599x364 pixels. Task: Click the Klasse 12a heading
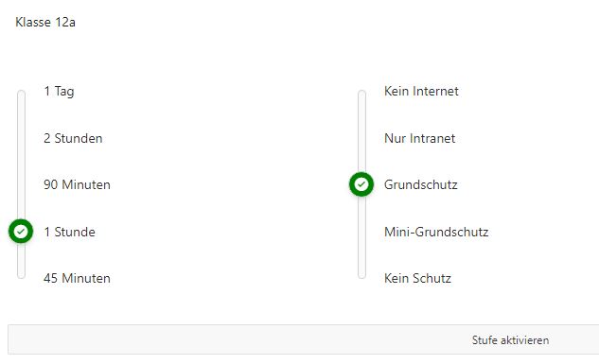point(45,22)
